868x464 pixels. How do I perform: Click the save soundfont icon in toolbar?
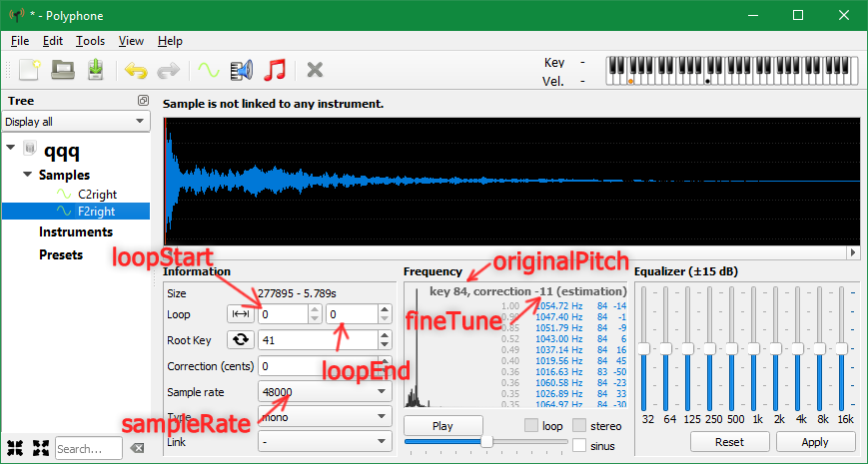click(96, 70)
